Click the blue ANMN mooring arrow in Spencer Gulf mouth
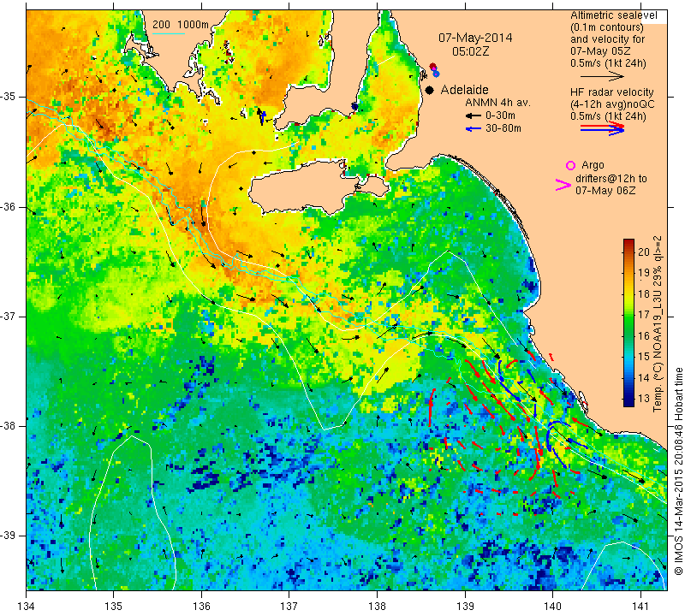Screen dimensions: 685x616 262,116
